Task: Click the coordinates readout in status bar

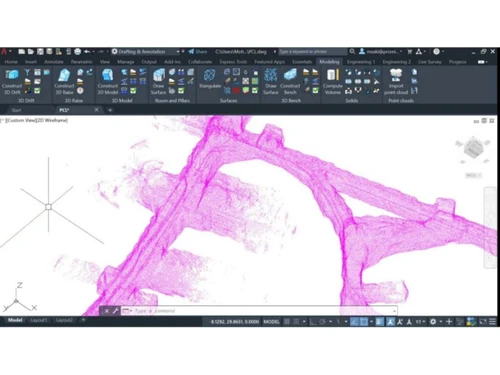Action: pos(235,322)
